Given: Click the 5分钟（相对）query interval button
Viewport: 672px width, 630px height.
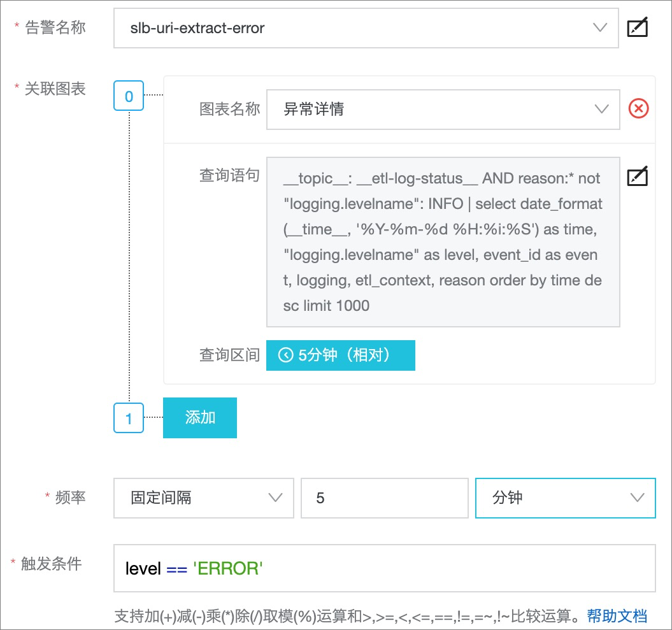Looking at the screenshot, I should pos(341,355).
